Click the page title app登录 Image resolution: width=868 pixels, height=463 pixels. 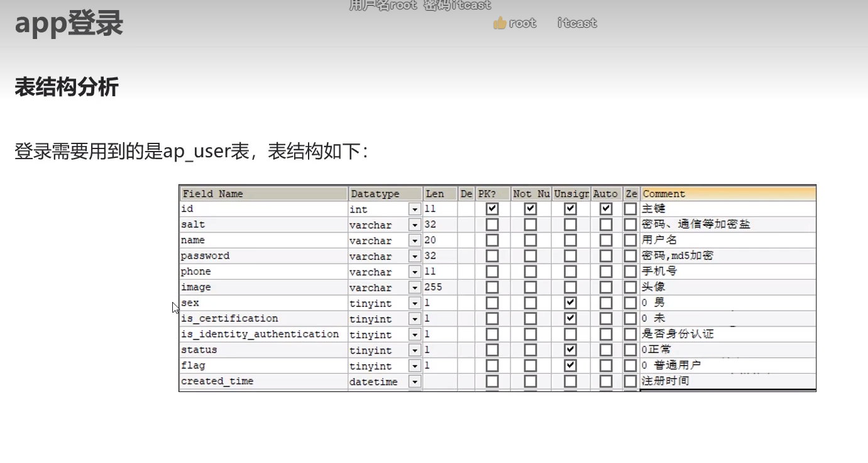pos(69,24)
